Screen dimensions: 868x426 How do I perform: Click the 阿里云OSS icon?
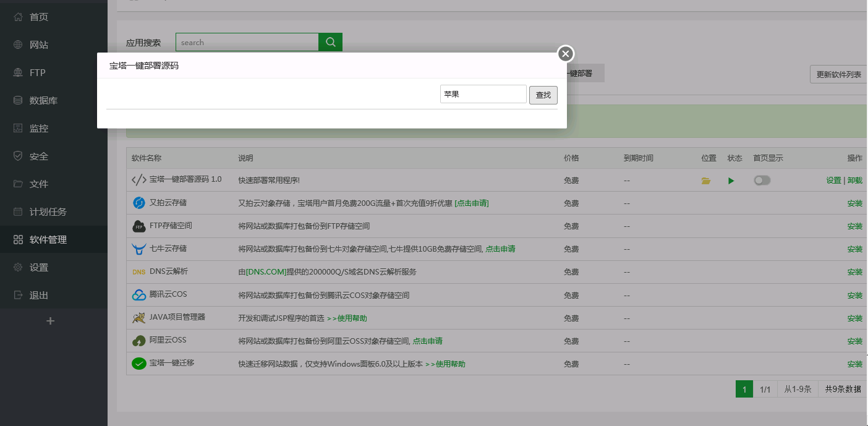(139, 341)
